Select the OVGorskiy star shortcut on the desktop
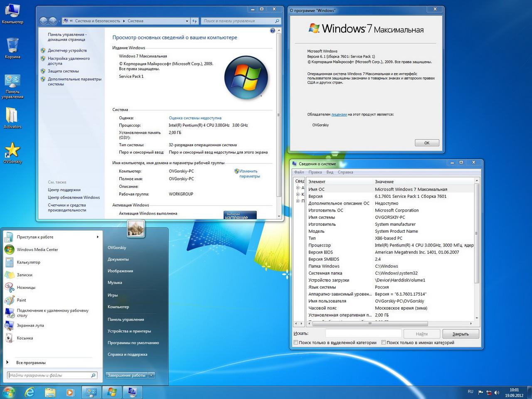The height and width of the screenshot is (399, 532). (x=12, y=153)
